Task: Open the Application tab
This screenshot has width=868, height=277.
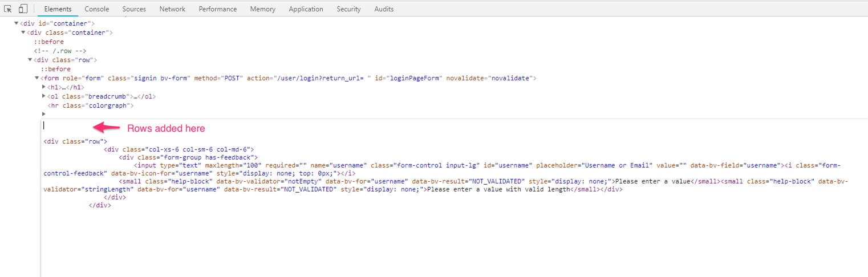Action: (x=306, y=9)
